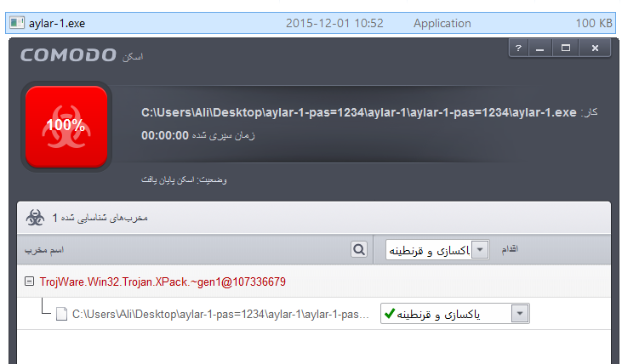Click the Application file type entry
This screenshot has height=364, width=622.
442,24
